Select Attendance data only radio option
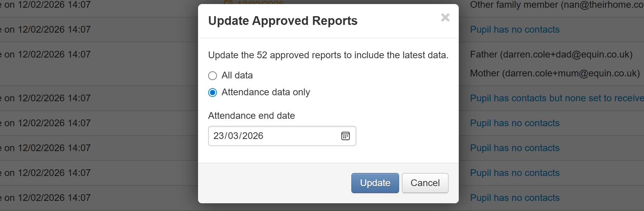Screen dimensions: 644x211 (213, 93)
